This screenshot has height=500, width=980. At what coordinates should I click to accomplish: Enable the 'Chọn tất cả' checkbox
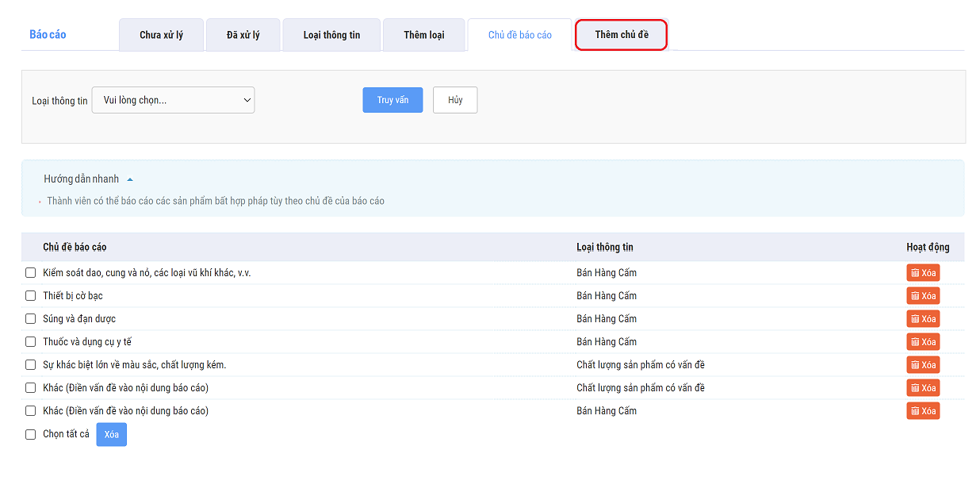tap(31, 435)
